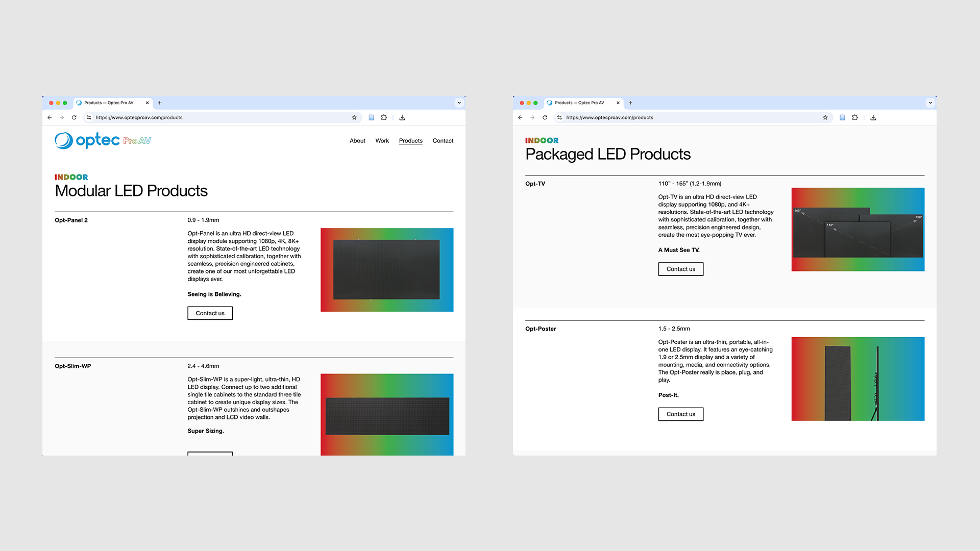
Task: Click Contact us under Opt-TV
Action: [681, 269]
